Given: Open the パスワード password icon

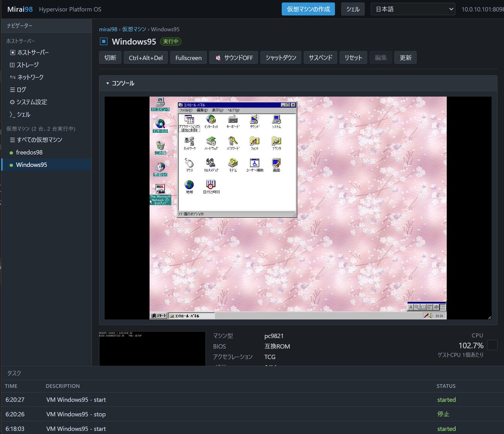Looking at the screenshot, I should (233, 144).
